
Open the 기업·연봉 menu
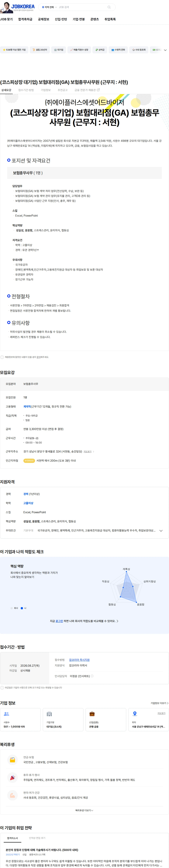(79, 19)
